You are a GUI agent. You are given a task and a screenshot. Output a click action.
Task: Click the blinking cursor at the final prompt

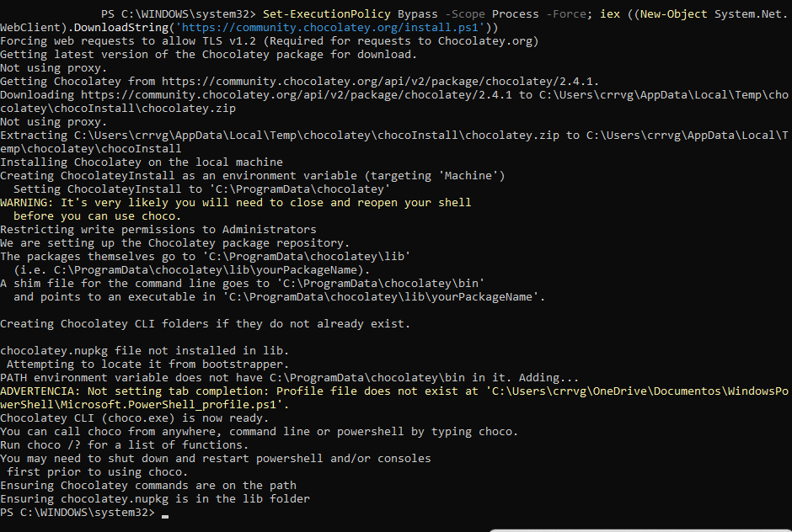click(164, 513)
